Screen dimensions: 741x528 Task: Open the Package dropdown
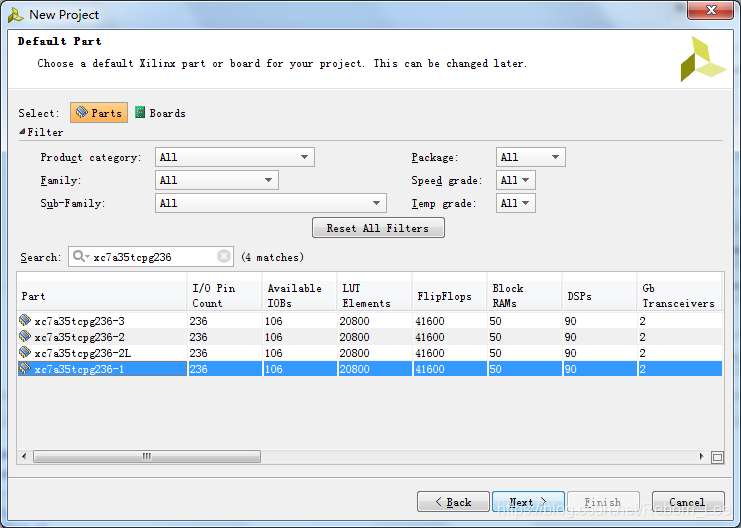(531, 157)
